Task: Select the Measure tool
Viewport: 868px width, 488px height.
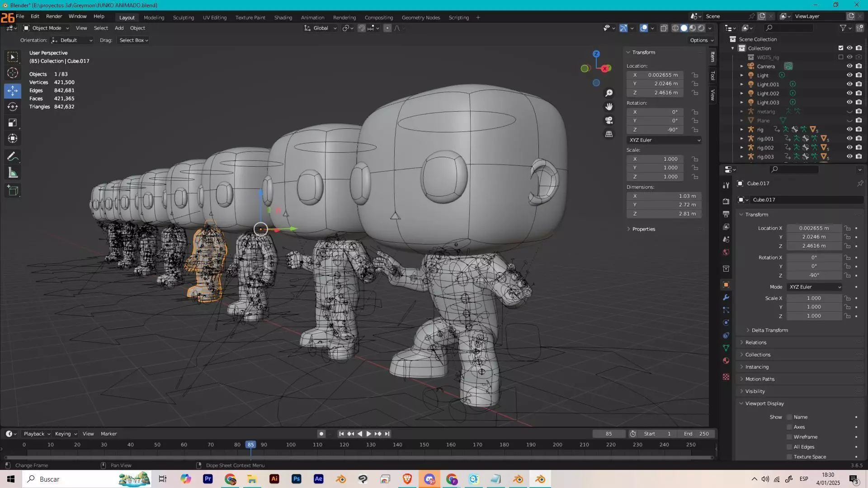Action: 13,173
